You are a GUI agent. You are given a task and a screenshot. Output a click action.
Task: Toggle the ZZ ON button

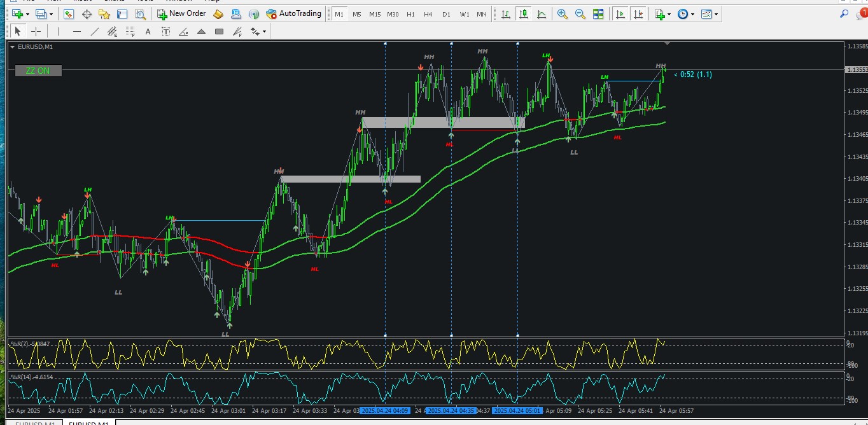[x=38, y=71]
